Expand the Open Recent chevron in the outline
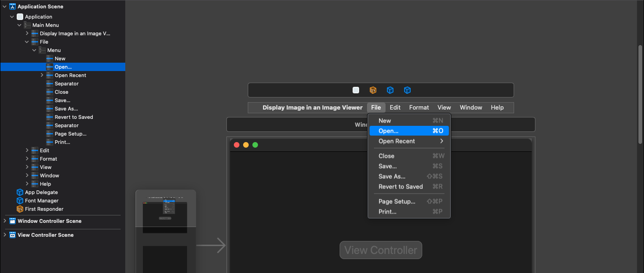 point(42,75)
